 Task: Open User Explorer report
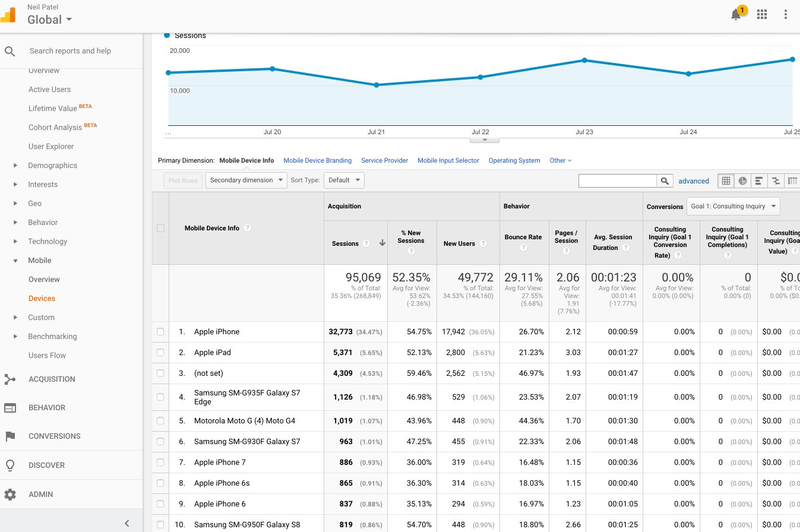pyautogui.click(x=51, y=147)
